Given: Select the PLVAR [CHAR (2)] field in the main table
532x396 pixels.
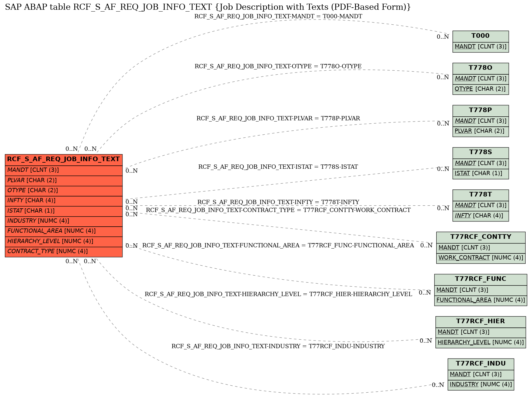Looking at the screenshot, I should click(x=64, y=181).
